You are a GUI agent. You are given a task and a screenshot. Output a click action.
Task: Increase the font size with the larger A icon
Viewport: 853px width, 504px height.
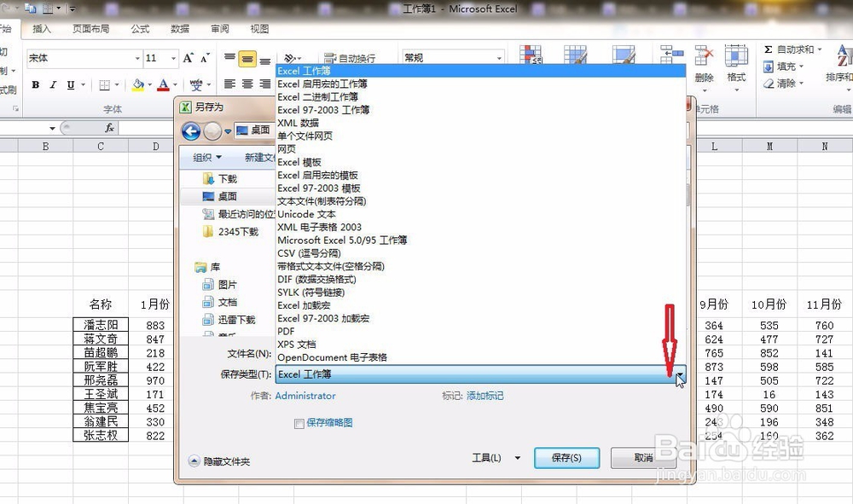[x=188, y=58]
